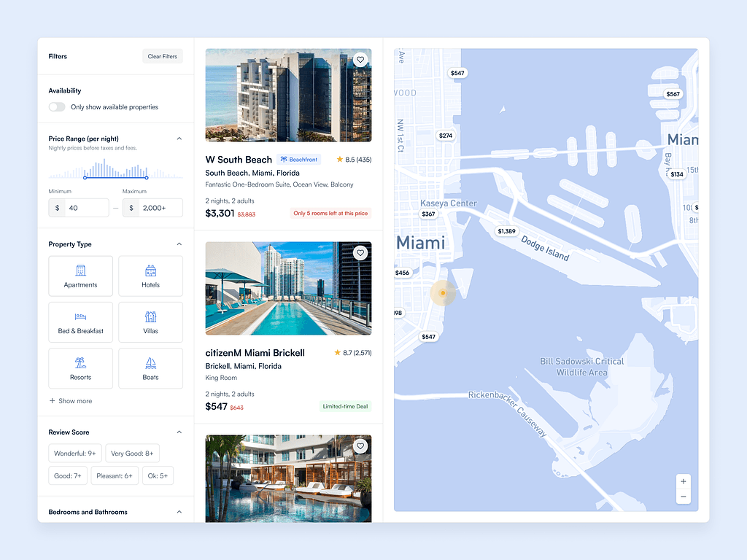Filter by Ok: 5+ score
The width and height of the screenshot is (747, 560).
(158, 475)
